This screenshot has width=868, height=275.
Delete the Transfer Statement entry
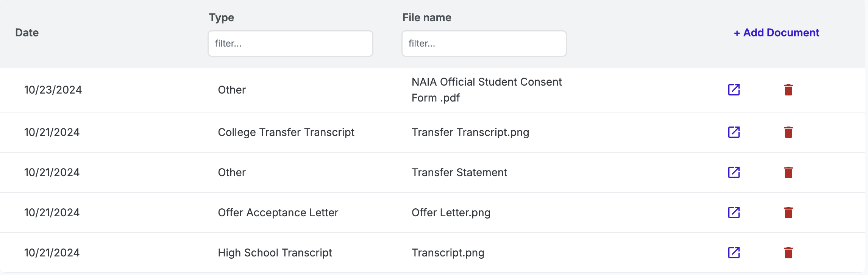[788, 172]
